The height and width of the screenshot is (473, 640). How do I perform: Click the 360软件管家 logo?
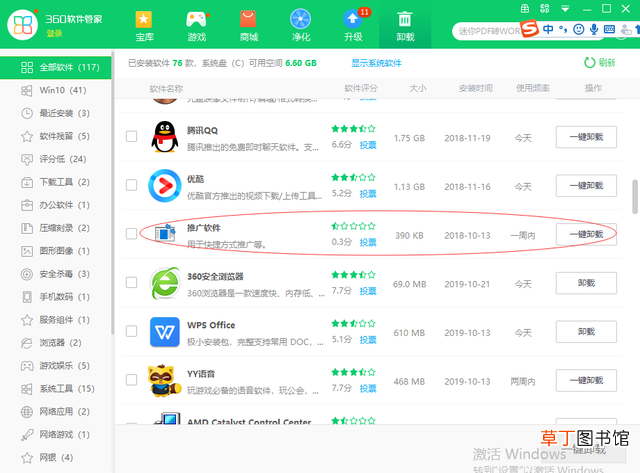(23, 25)
